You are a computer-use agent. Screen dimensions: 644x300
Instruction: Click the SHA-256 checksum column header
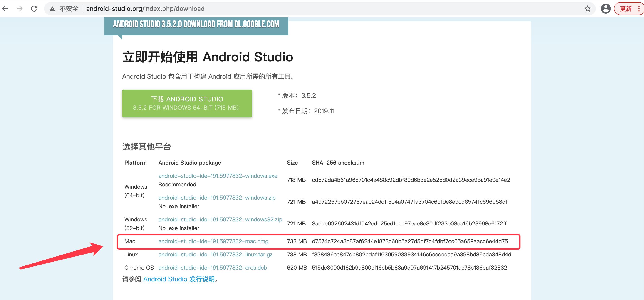[x=338, y=163]
